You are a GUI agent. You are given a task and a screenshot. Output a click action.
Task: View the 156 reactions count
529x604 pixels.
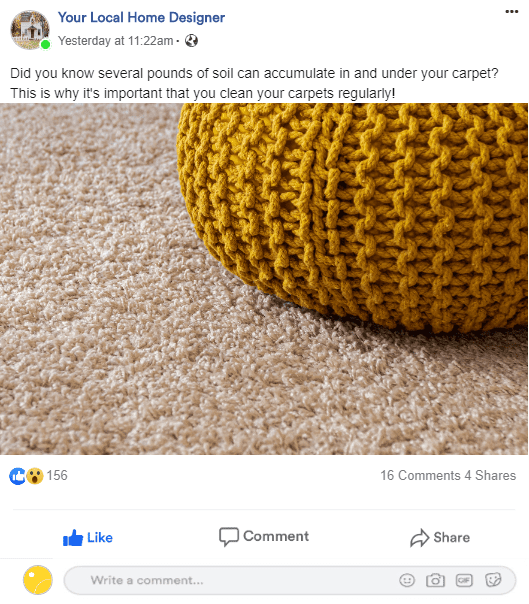(57, 475)
